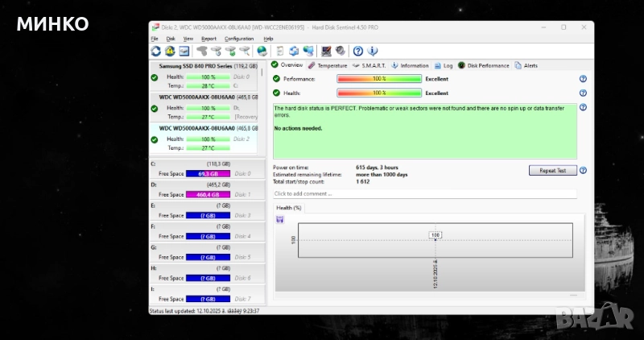Open the Report menu
644x340 pixels.
(x=208, y=39)
